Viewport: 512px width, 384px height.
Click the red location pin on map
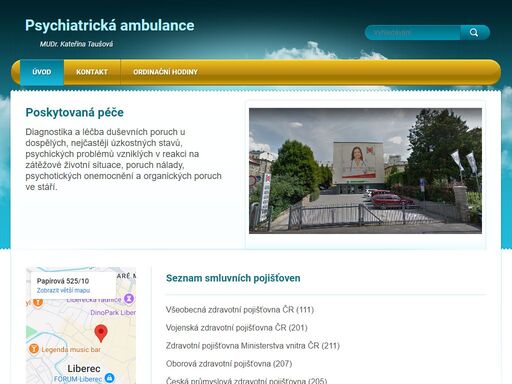[x=101, y=333]
